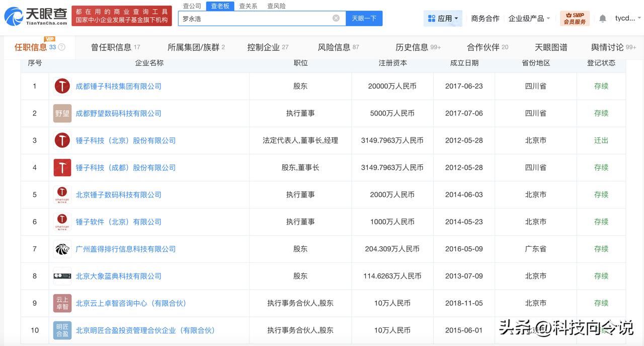Open 北京明匠合盈投资管理合伙企业 link
Viewport: 644px width, 346px height.
pos(145,330)
